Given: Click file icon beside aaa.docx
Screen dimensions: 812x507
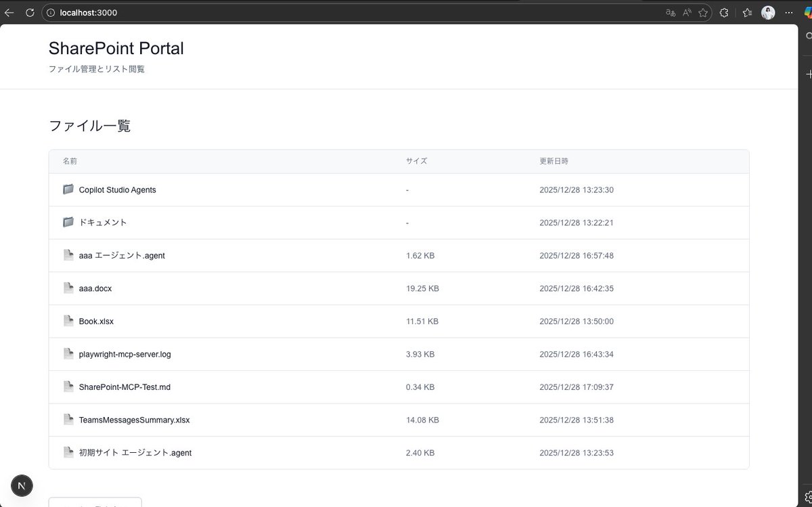Looking at the screenshot, I should tap(68, 288).
